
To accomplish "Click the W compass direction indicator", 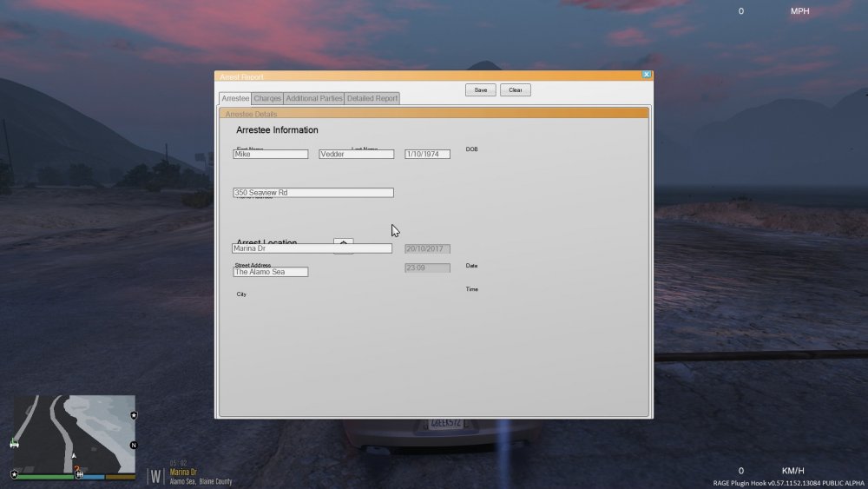I will tap(156, 476).
